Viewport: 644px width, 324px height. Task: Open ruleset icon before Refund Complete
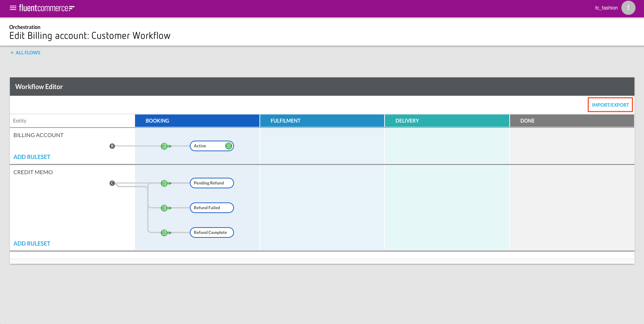[164, 232]
